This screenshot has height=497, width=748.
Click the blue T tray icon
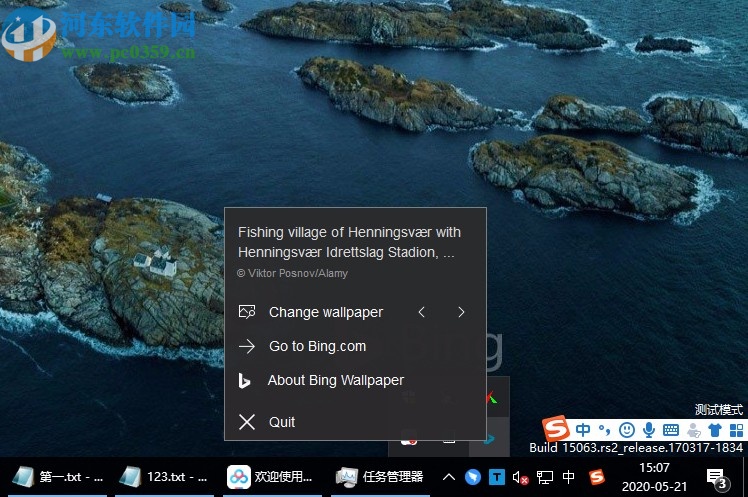click(497, 477)
